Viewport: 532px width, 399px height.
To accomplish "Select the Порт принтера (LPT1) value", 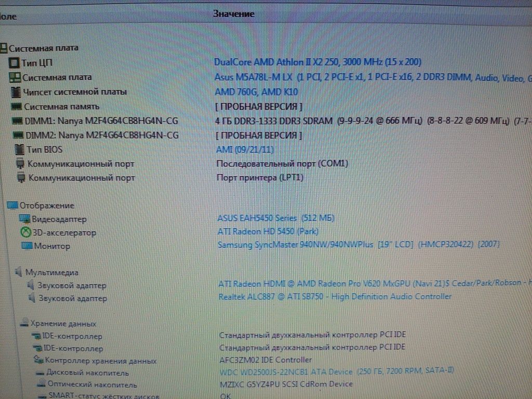I will pos(260,178).
